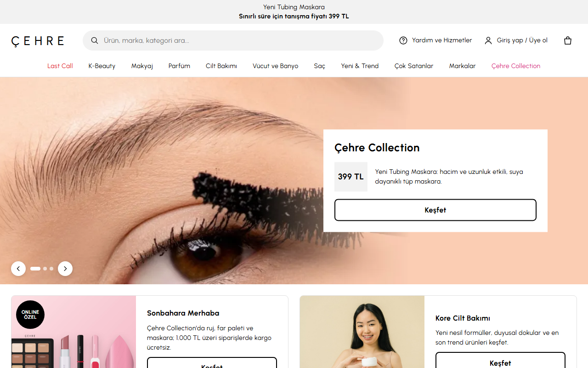This screenshot has width=588, height=368.
Task: Click the Kore Cilt Bakımı woman image
Action: [362, 332]
